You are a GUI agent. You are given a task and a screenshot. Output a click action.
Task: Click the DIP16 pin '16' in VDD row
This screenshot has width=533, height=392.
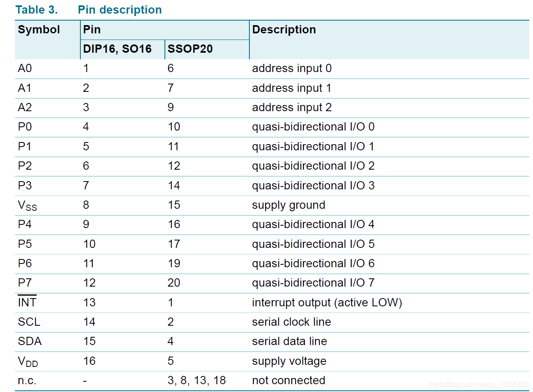89,361
